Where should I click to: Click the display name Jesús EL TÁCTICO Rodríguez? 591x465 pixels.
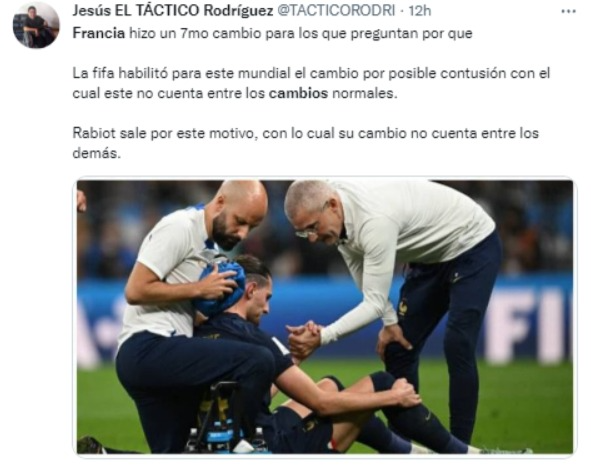point(173,11)
